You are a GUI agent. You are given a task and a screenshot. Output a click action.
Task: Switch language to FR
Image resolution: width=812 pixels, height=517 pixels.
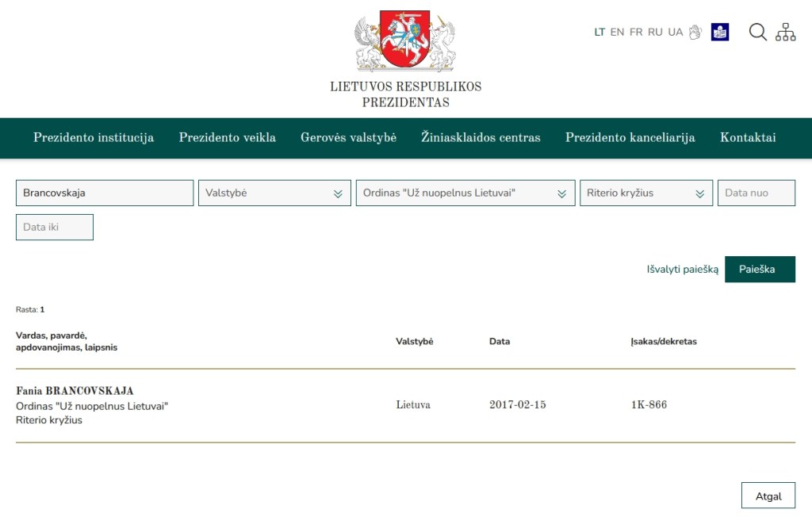click(x=636, y=33)
